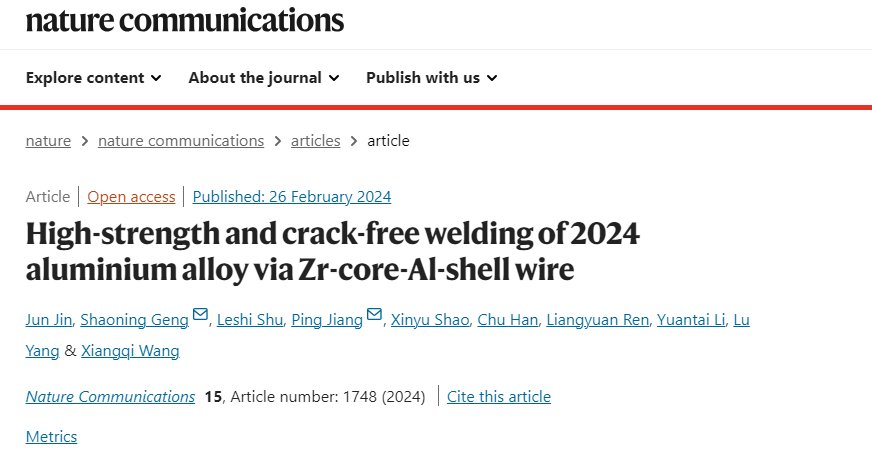Open Published: 26 February 2024 link

pos(292,197)
